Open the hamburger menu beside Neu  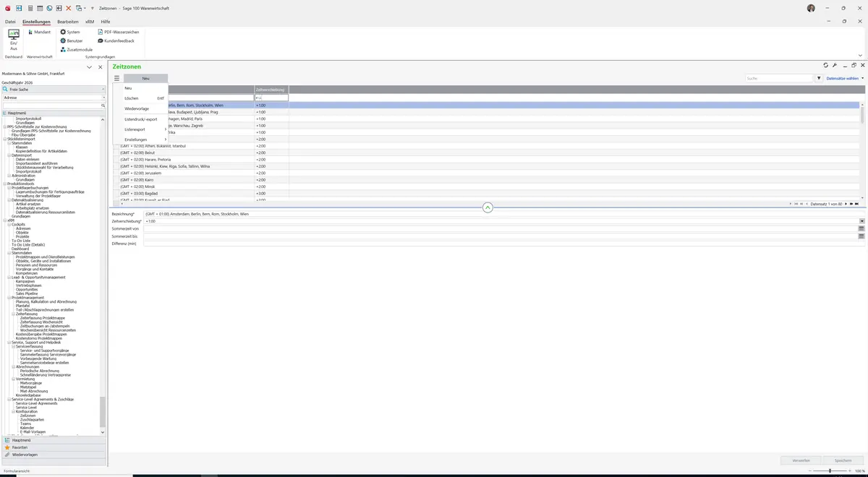[x=116, y=78]
